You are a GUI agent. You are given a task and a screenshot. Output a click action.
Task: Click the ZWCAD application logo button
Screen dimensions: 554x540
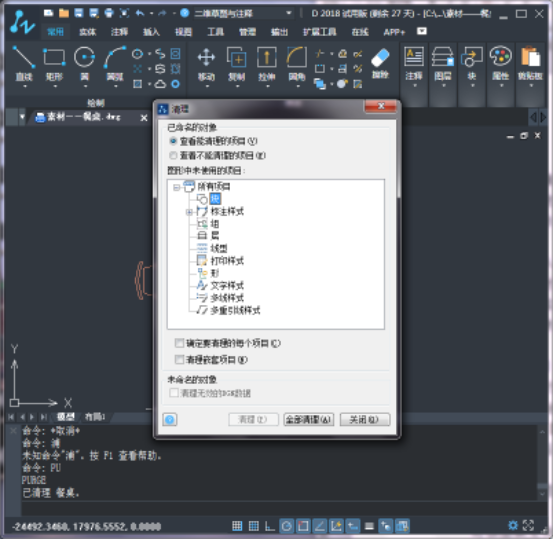coord(22,22)
